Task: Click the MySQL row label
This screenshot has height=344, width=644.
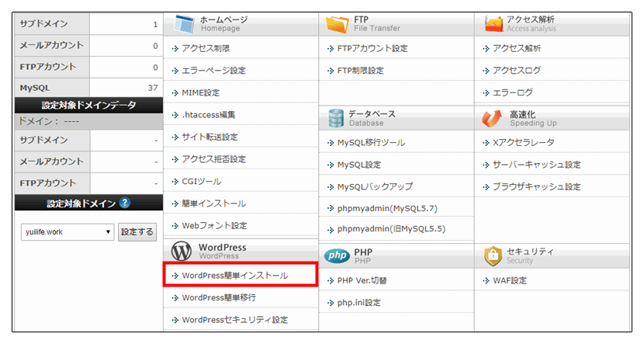Action: 35,88
